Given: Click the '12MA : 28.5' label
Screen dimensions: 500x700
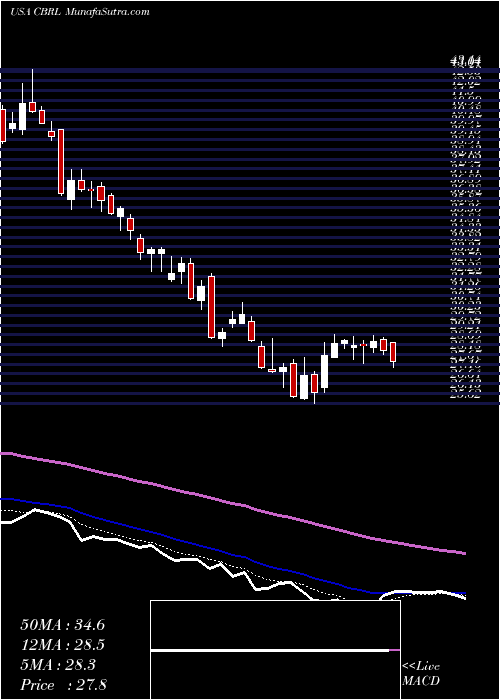Looking at the screenshot, I should pyautogui.click(x=62, y=645).
